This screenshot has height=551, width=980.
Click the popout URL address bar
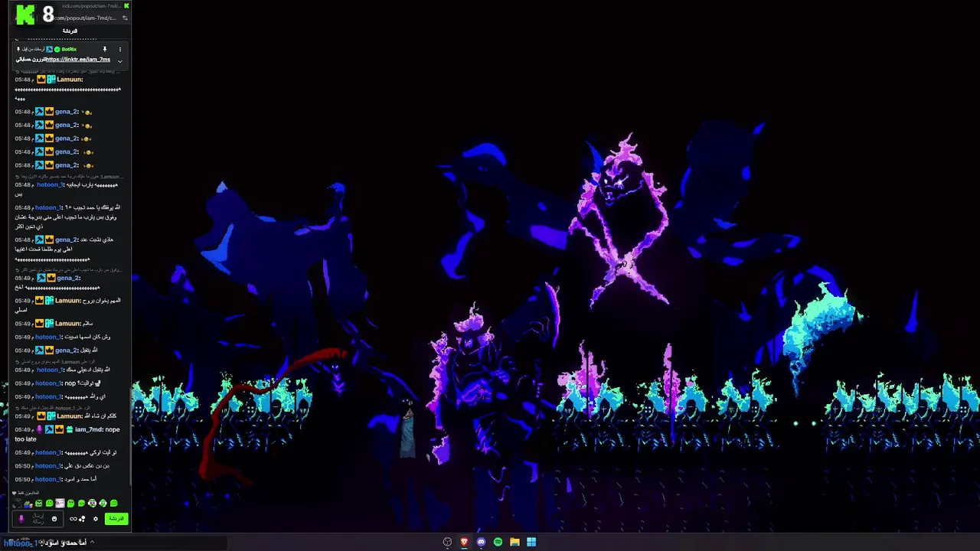84,18
